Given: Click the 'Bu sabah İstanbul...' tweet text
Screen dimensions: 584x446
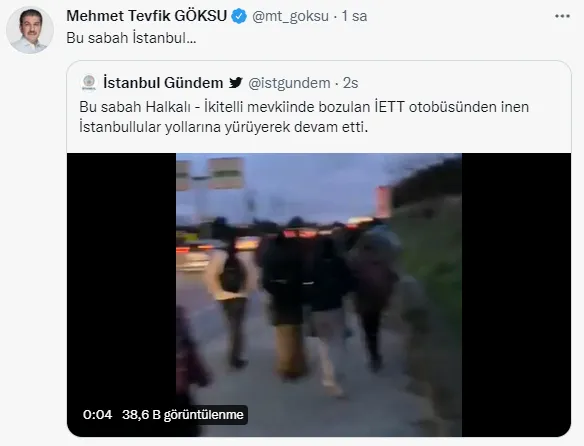Looking at the screenshot, I should tap(131, 38).
